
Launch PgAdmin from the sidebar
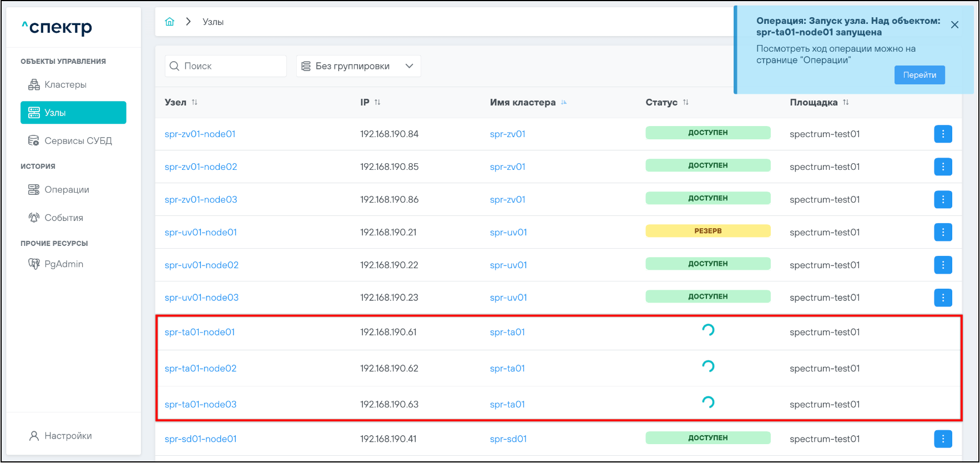coord(63,264)
